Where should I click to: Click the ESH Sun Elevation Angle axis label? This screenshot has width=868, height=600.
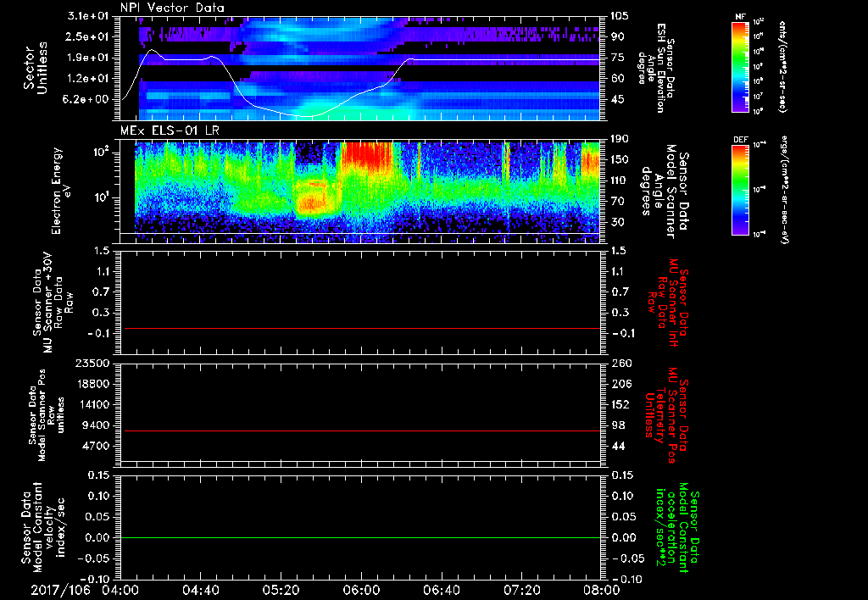click(x=658, y=68)
